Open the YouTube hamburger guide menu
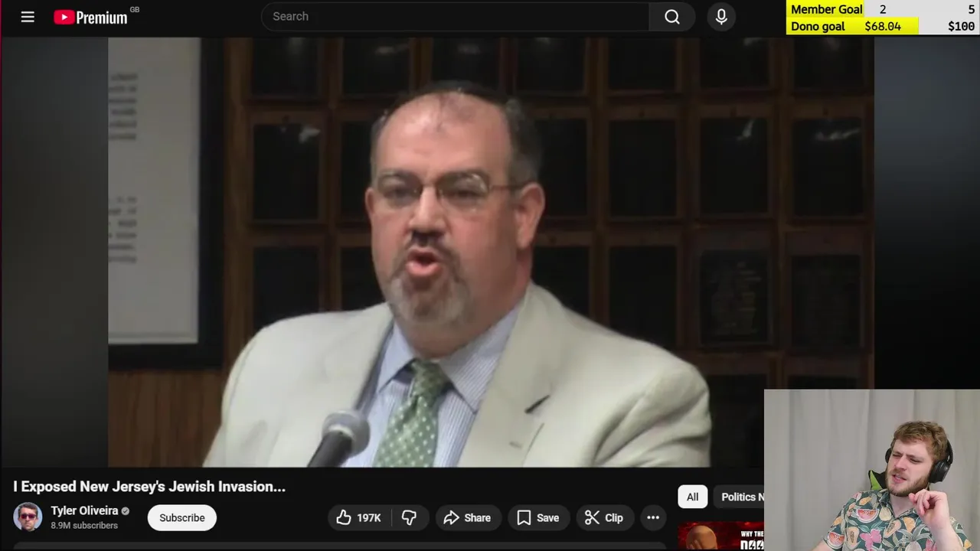This screenshot has height=551, width=980. (x=28, y=17)
